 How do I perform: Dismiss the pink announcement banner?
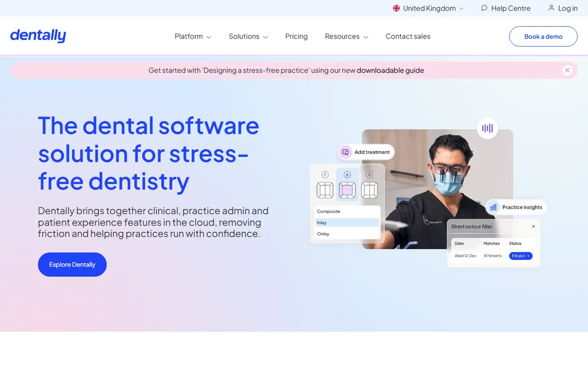[x=567, y=70]
